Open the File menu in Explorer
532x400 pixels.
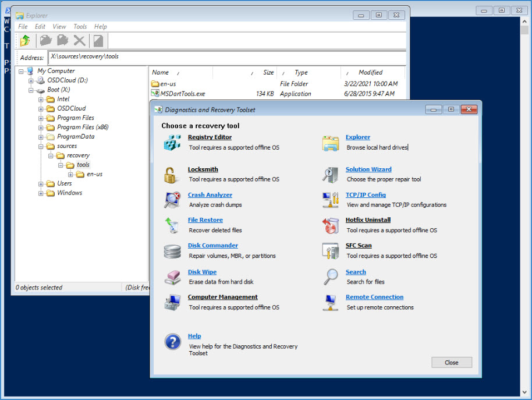click(23, 26)
